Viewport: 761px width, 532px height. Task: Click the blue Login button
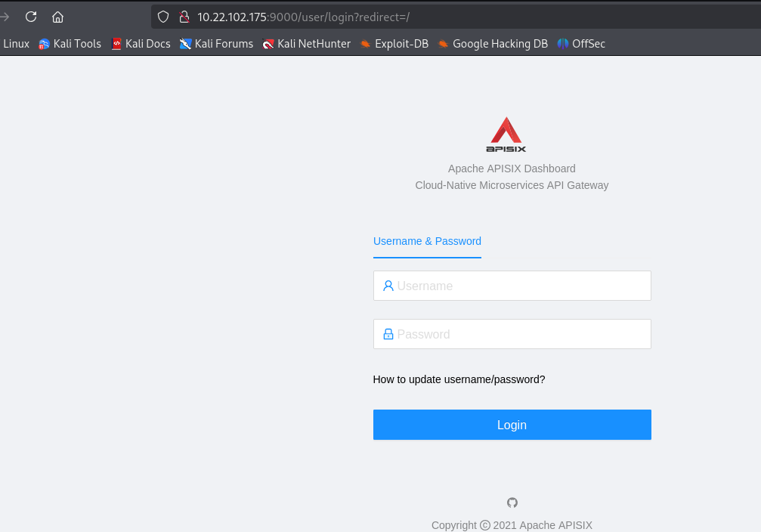(x=512, y=425)
